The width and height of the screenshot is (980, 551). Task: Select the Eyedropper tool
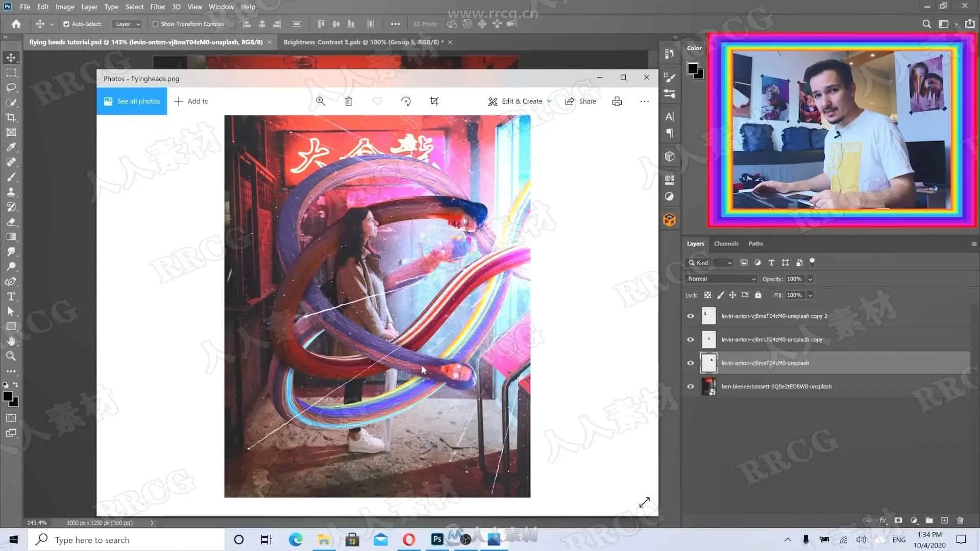click(11, 147)
